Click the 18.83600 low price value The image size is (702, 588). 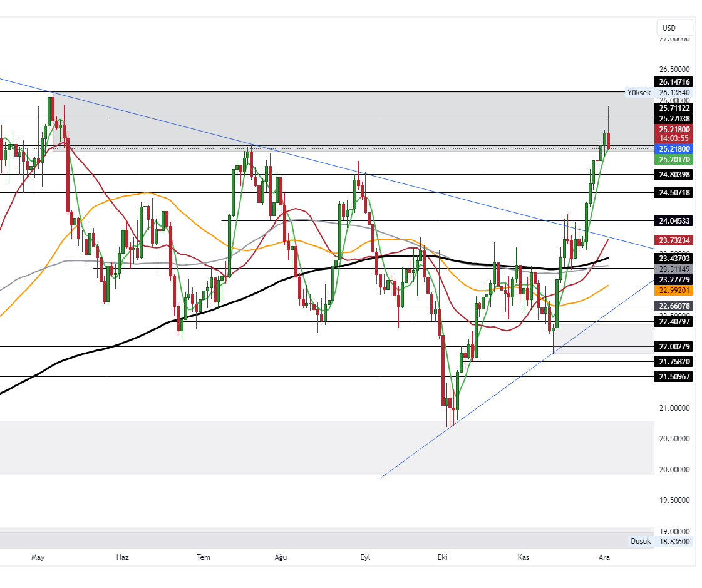(x=674, y=541)
